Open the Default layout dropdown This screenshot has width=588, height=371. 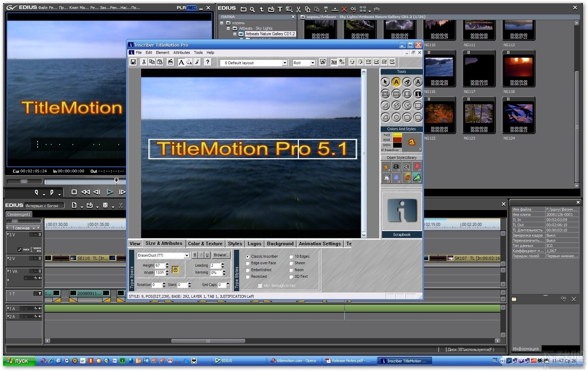coord(285,63)
